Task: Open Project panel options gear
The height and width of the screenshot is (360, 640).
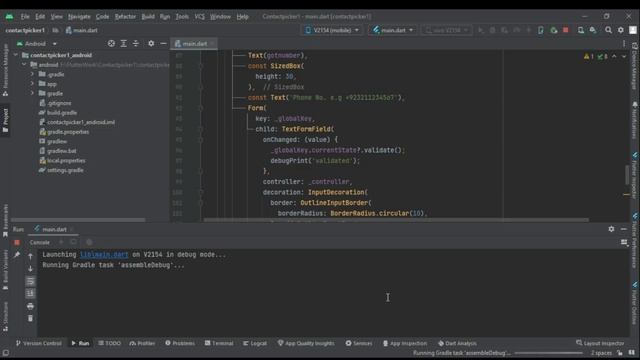Action: point(151,43)
